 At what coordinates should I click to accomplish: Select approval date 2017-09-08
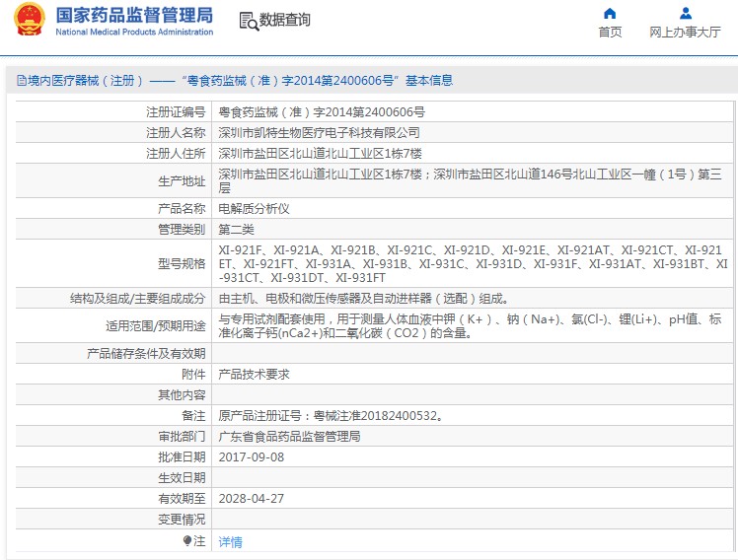click(252, 457)
